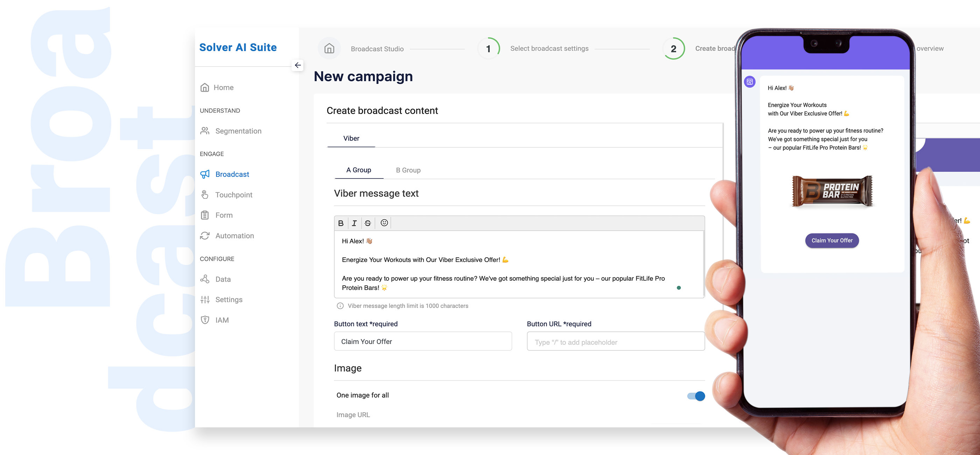
Task: Switch to the Viber channel tab
Action: [x=351, y=139]
